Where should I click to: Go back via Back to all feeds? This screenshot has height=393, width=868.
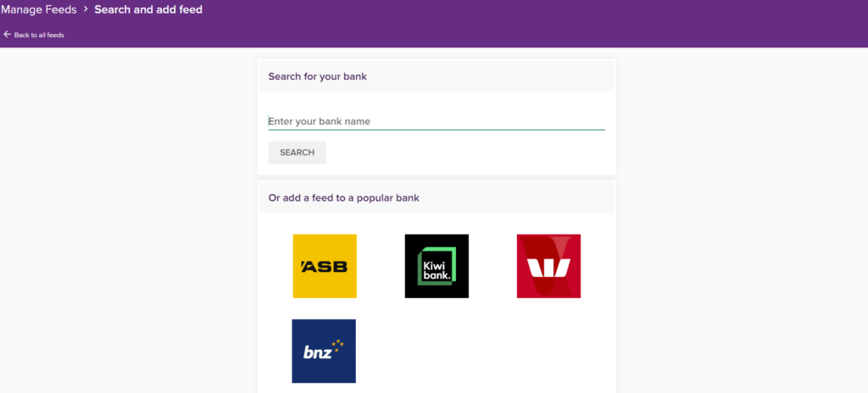coord(39,35)
